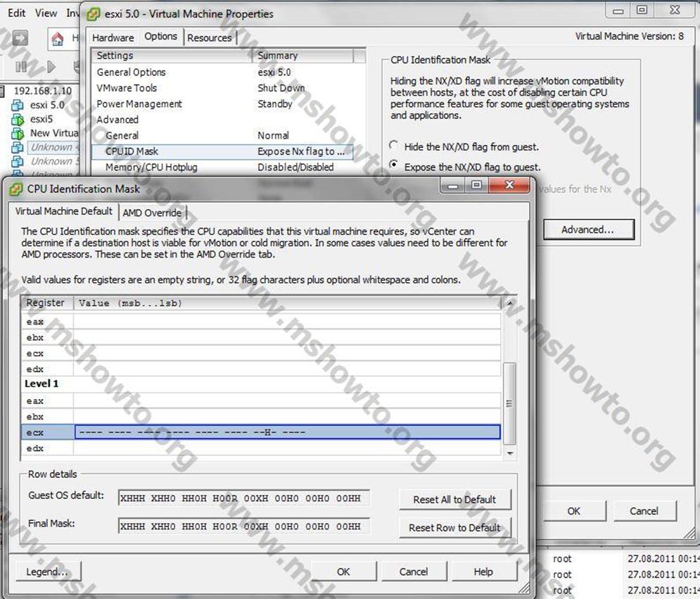This screenshot has width=700, height=599.
Task: Click the esxi 5.0 VM icon in inventory
Action: 18,106
